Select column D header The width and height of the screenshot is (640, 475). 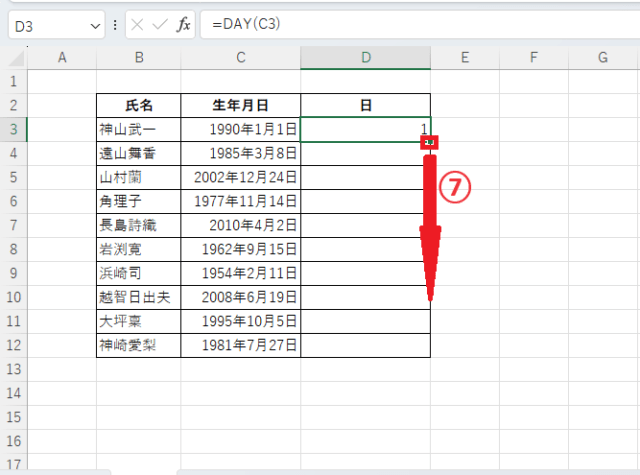[x=365, y=58]
